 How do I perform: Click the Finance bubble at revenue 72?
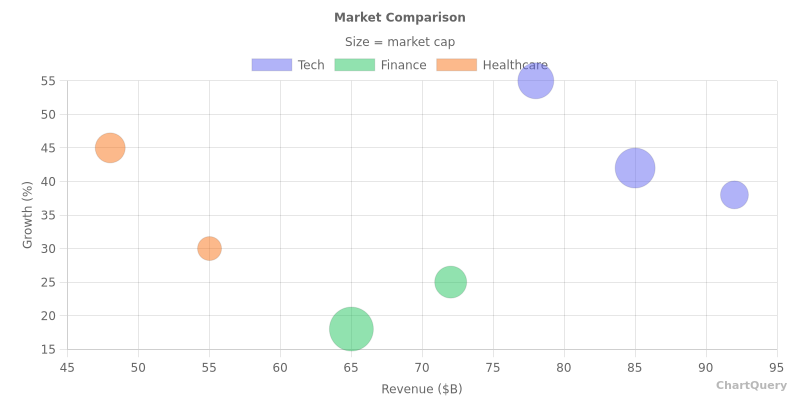(x=450, y=282)
